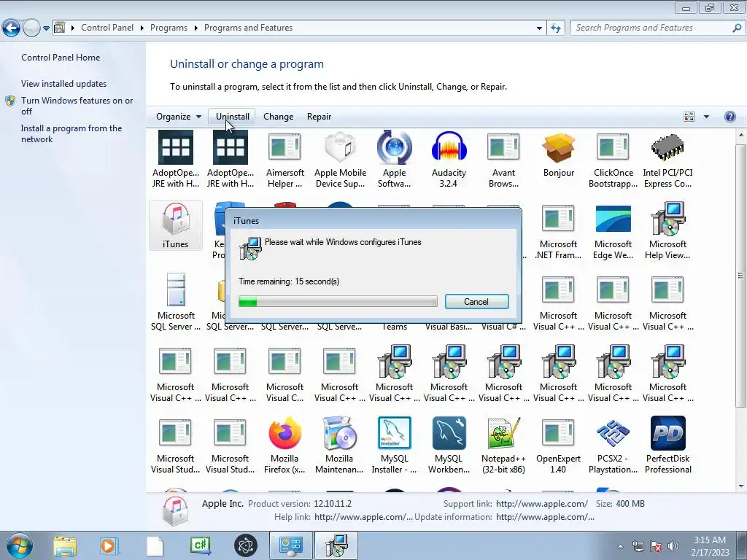Click the Refresh button beside the address bar
This screenshot has height=560, width=747.
click(556, 28)
